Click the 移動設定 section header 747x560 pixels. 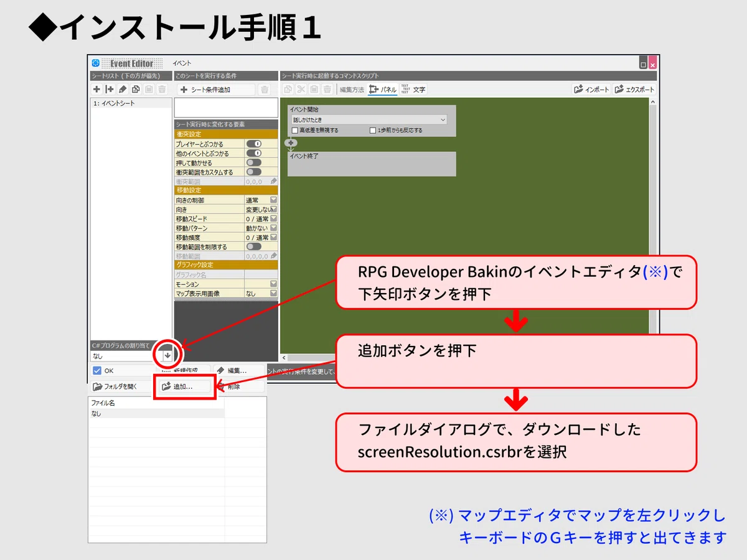226,190
